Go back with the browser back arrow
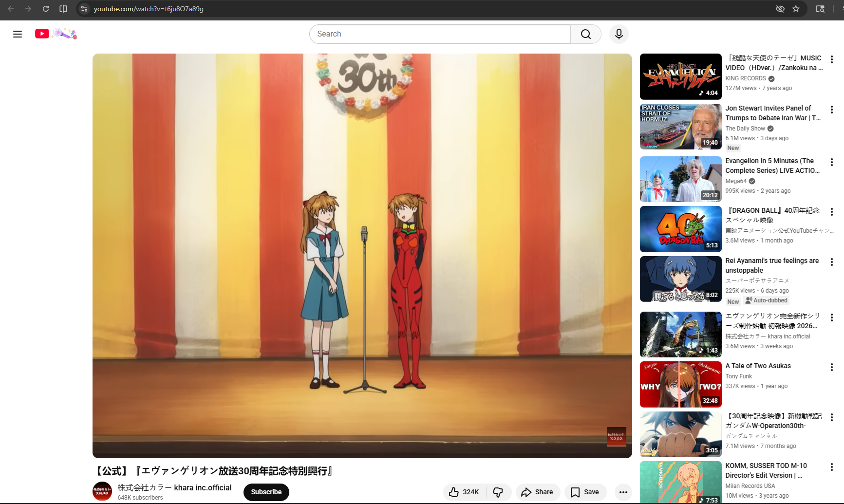 coord(11,9)
